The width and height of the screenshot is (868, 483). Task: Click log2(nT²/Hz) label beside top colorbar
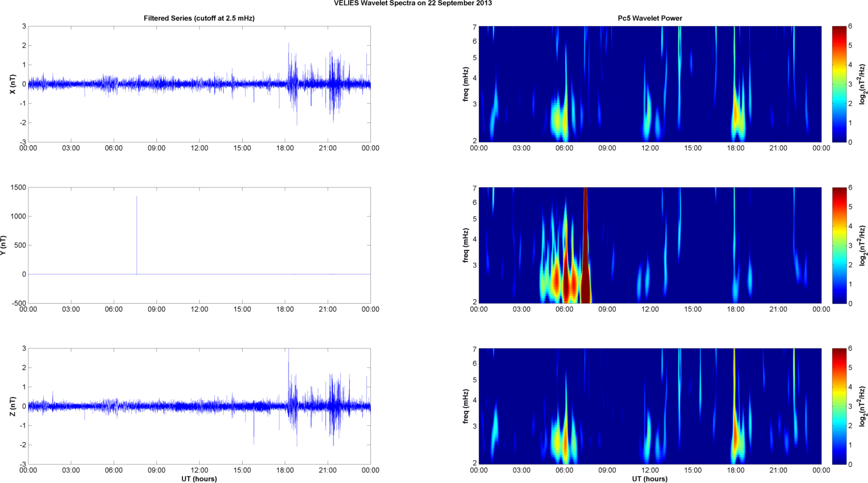point(863,84)
